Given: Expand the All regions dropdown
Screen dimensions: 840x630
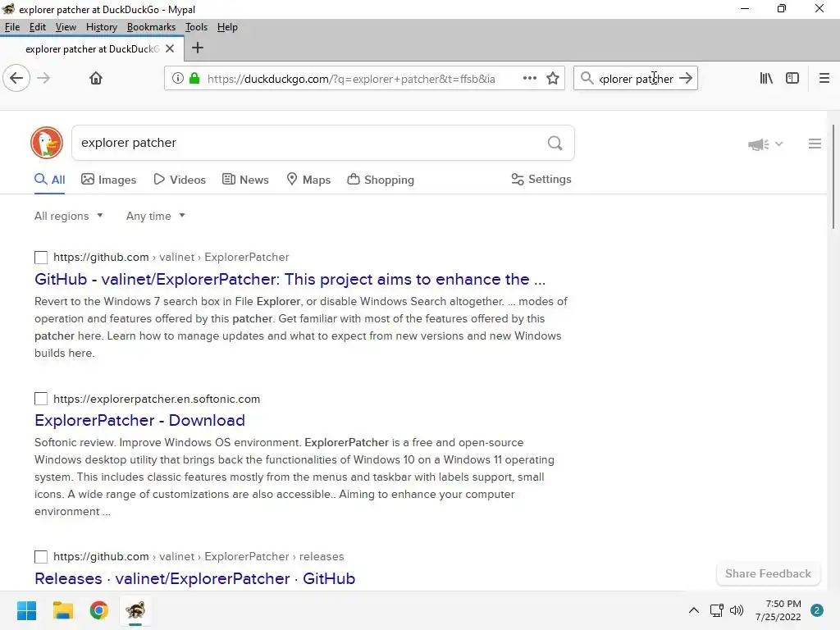Looking at the screenshot, I should pyautogui.click(x=69, y=216).
